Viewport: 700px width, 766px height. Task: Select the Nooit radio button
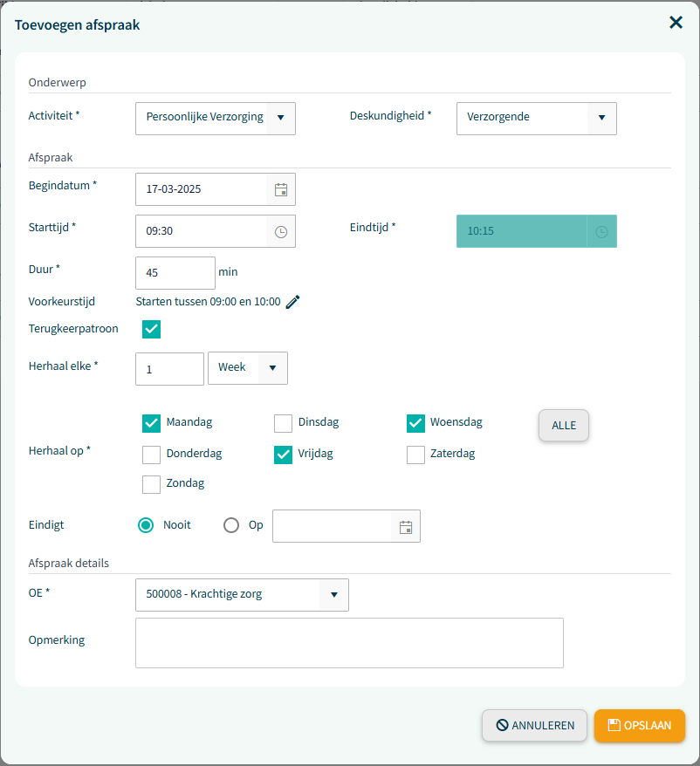(146, 525)
